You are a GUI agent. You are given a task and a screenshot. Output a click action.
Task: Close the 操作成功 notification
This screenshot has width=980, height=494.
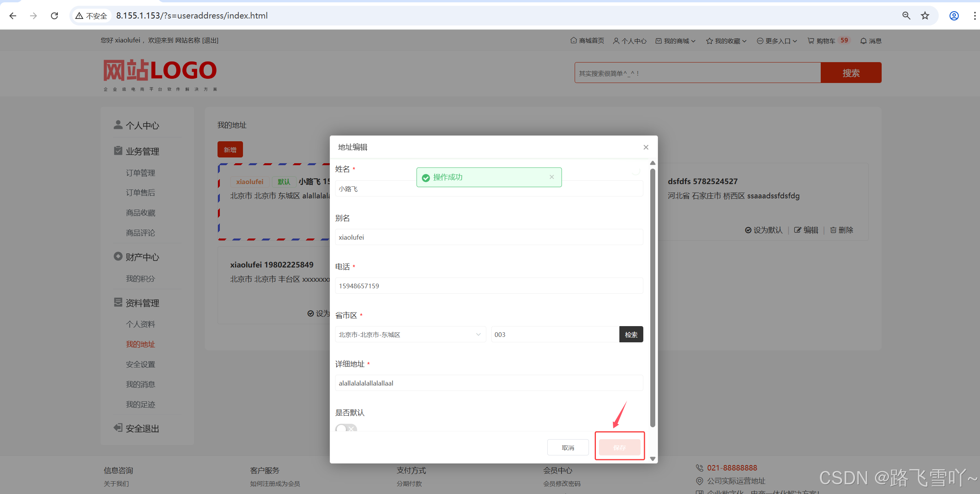pos(552,177)
